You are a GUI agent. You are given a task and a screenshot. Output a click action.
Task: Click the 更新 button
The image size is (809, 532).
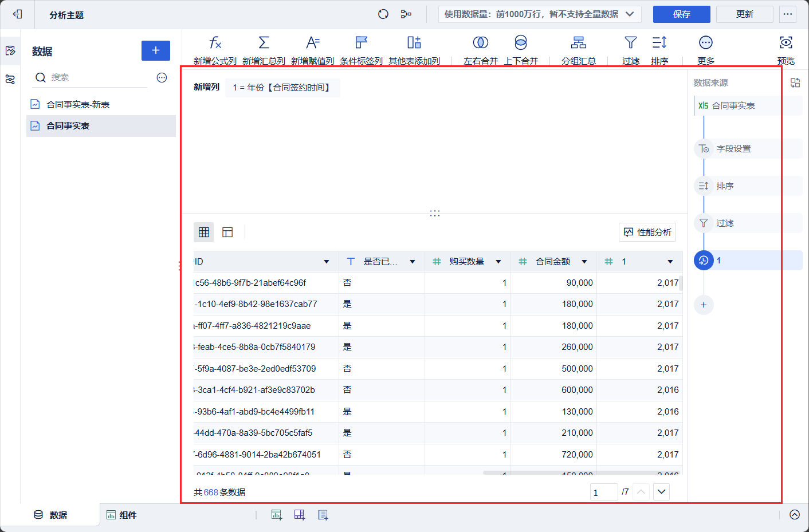(x=745, y=14)
